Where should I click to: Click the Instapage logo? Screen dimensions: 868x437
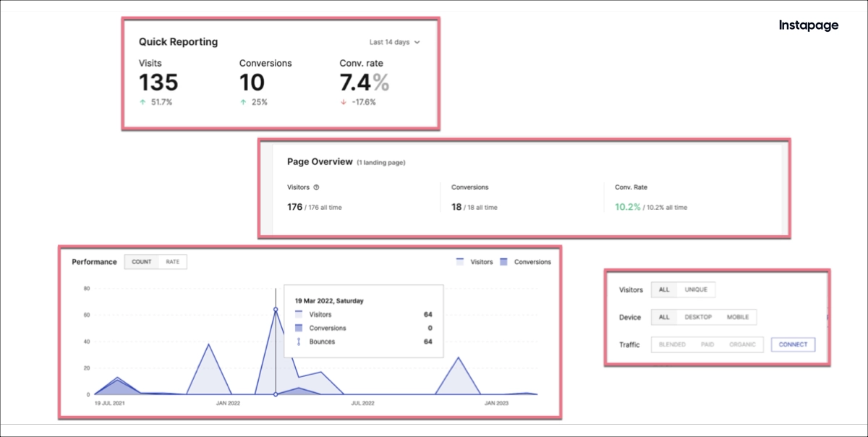pos(809,25)
